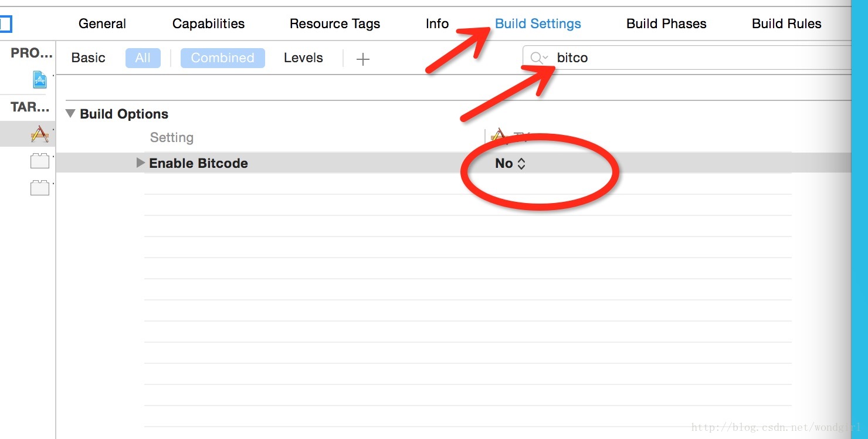Open the Enable Bitcode No dropdown
868x439 pixels.
point(510,163)
